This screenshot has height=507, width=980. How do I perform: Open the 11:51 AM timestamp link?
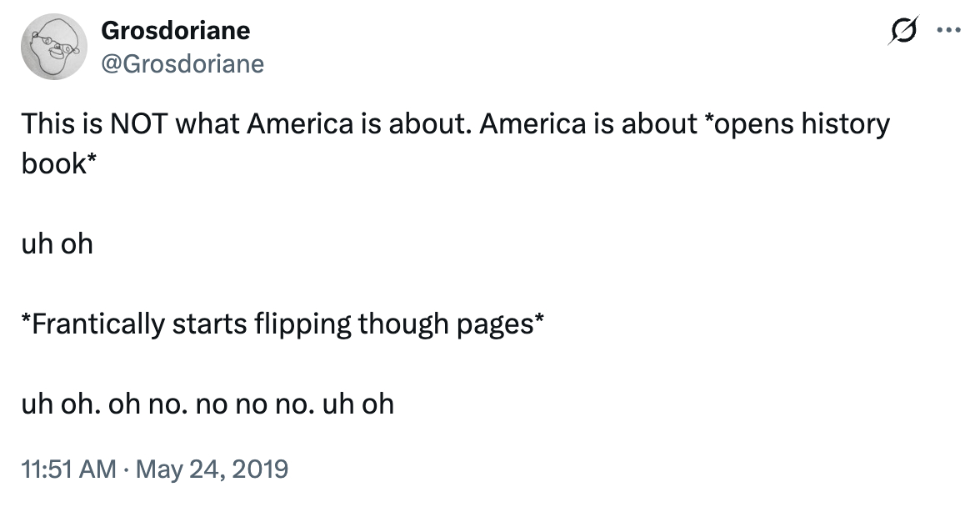[x=68, y=469]
